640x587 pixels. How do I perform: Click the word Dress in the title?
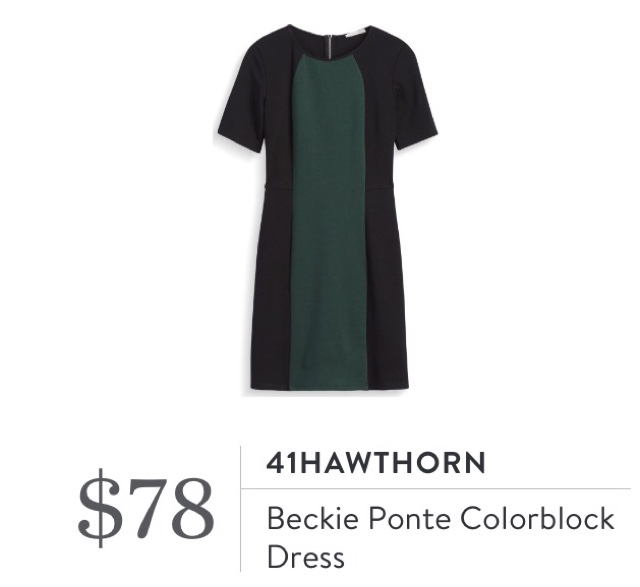pos(306,556)
